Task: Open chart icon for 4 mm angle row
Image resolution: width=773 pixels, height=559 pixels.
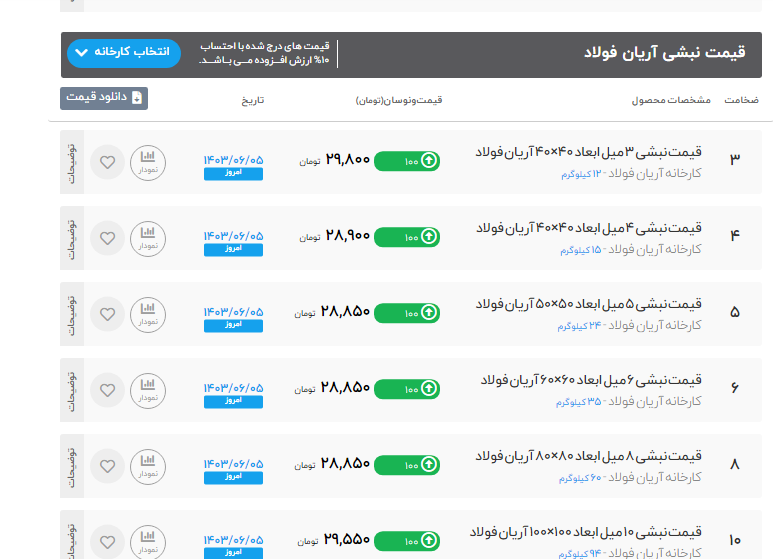Action: coord(148,238)
